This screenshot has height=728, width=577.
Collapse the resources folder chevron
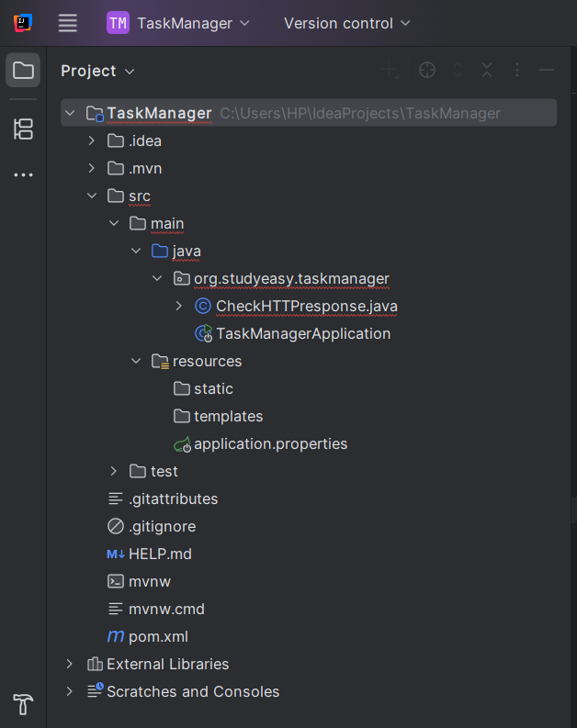tap(136, 361)
